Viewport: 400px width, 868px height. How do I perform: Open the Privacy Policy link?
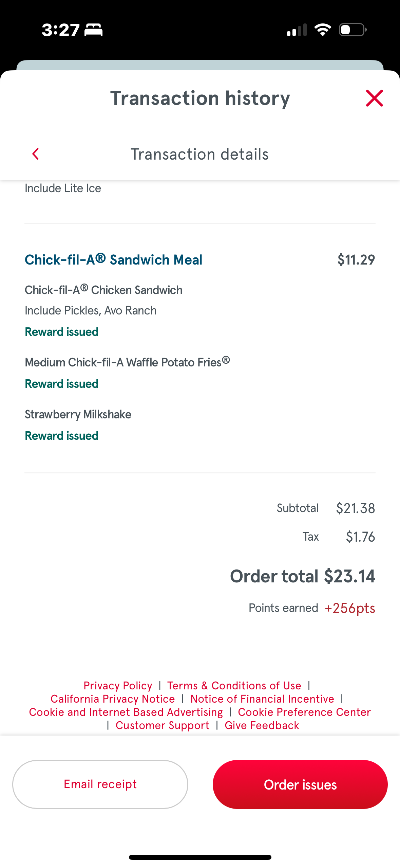click(x=118, y=686)
